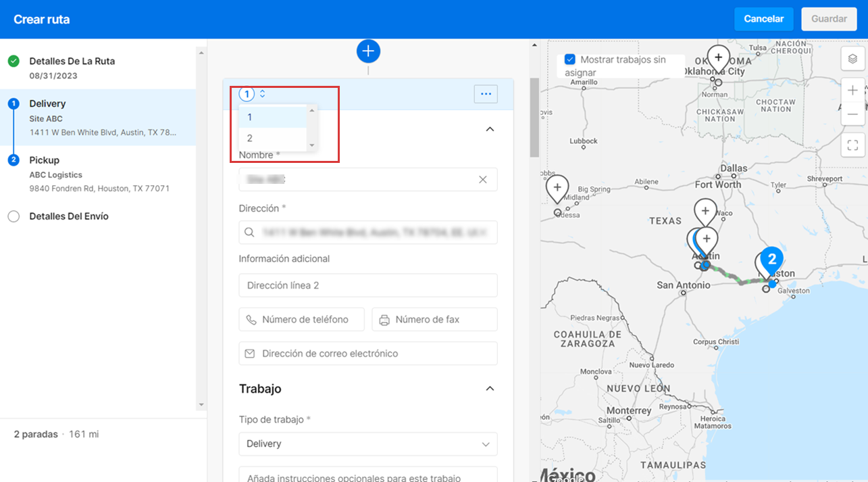Screen dimensions: 868x482
Task: Open the map layers button
Action: pos(852,59)
